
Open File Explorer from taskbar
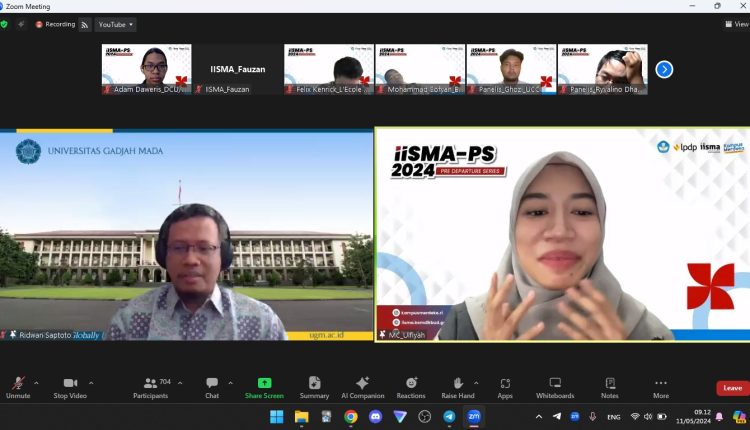301,417
